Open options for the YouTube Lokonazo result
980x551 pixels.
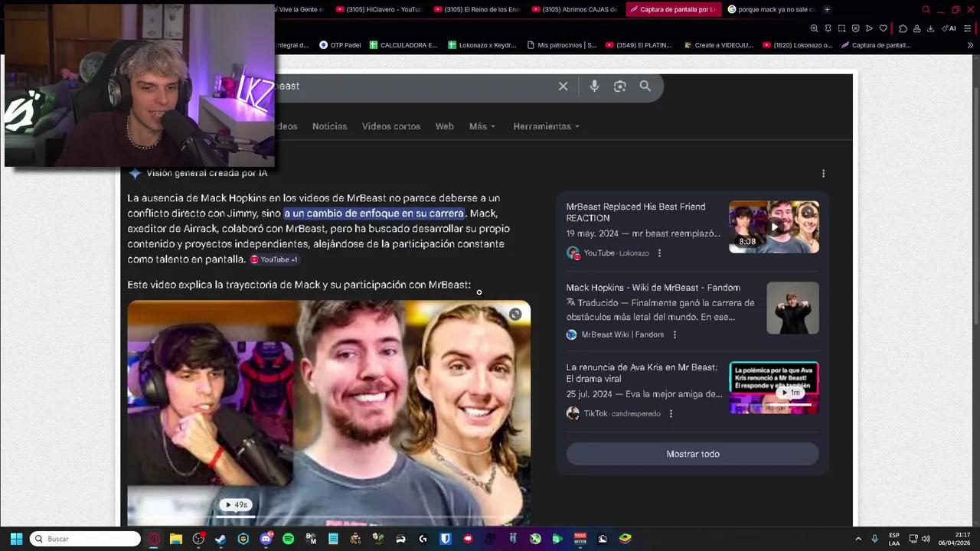pyautogui.click(x=659, y=253)
